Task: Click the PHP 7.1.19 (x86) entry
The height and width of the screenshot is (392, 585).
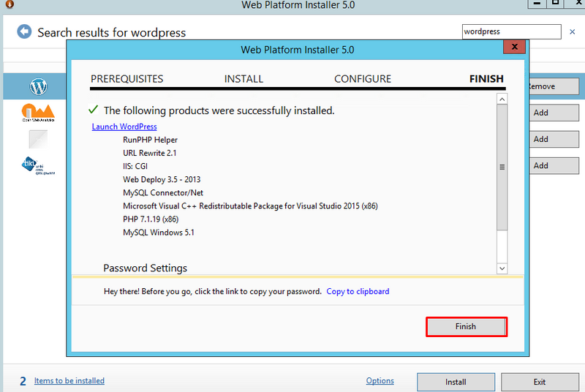Action: click(x=151, y=219)
